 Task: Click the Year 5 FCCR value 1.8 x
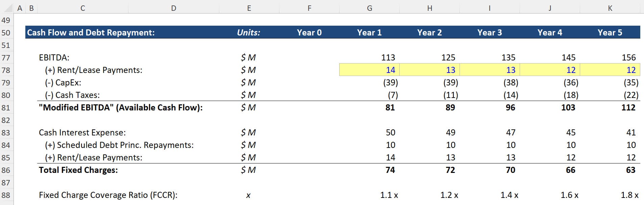[629, 195]
